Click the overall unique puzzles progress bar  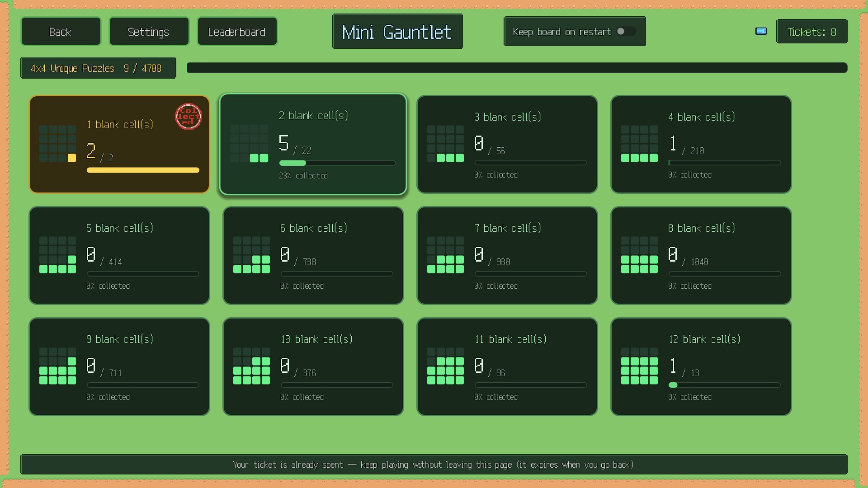point(517,68)
